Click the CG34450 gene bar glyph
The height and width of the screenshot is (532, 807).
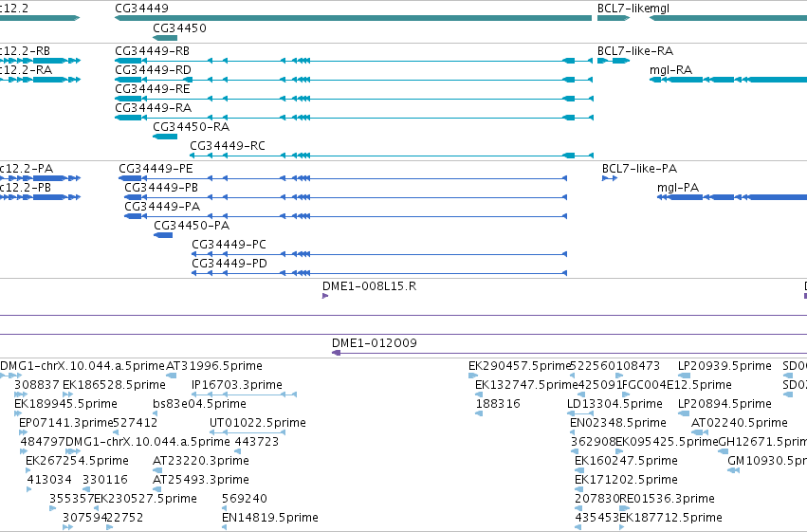point(165,38)
